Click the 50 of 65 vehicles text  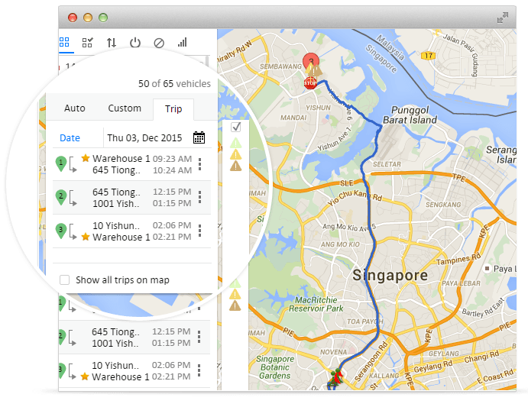174,83
